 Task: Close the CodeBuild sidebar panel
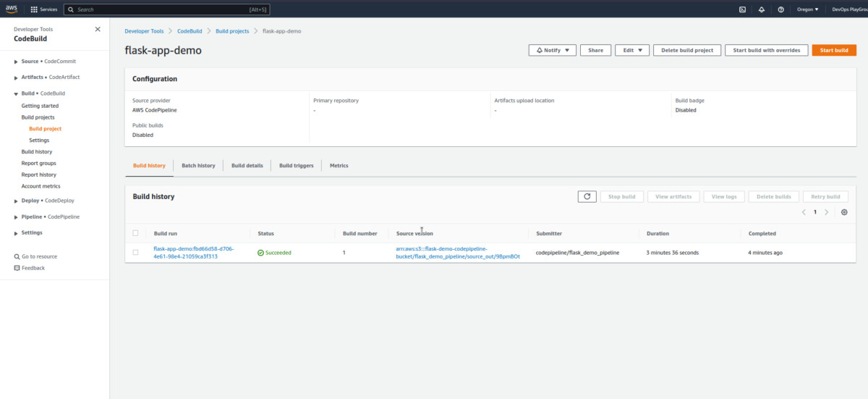(x=98, y=30)
